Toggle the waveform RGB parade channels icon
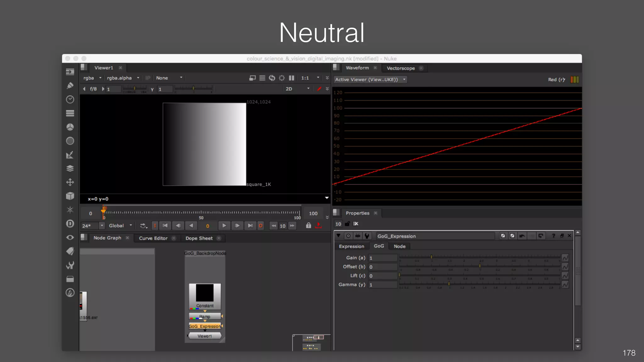The height and width of the screenshot is (362, 644). (575, 80)
